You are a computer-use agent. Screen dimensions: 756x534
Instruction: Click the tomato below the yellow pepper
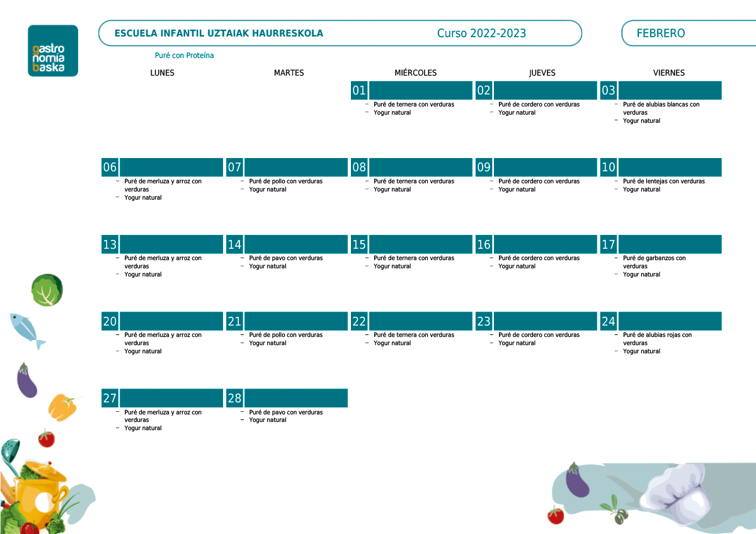(x=46, y=438)
